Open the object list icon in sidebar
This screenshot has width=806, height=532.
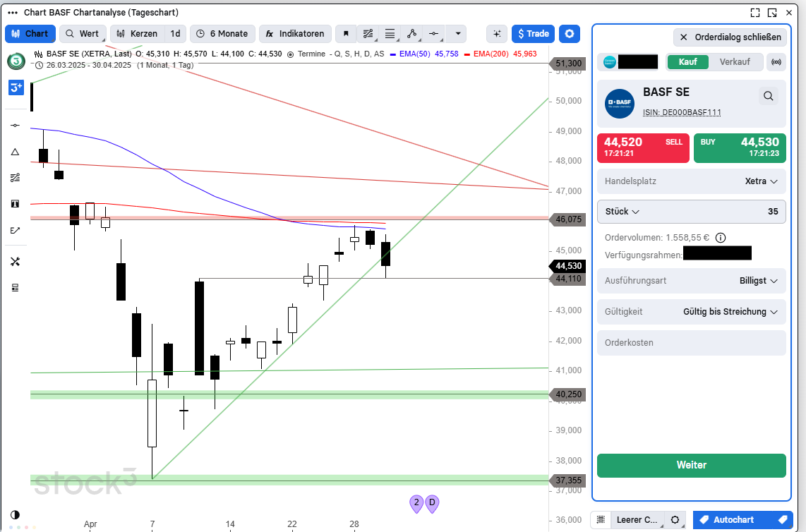(15, 288)
